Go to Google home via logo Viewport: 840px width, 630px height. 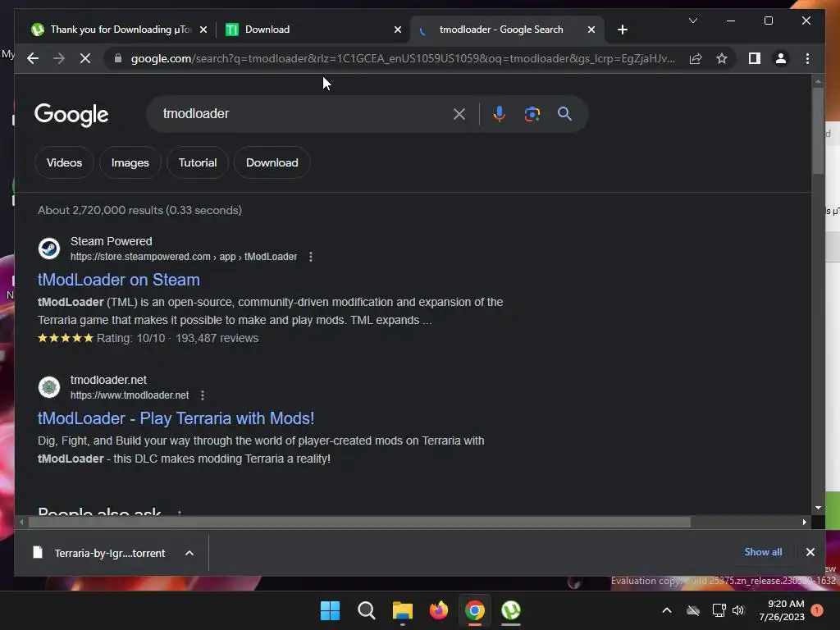coord(71,115)
